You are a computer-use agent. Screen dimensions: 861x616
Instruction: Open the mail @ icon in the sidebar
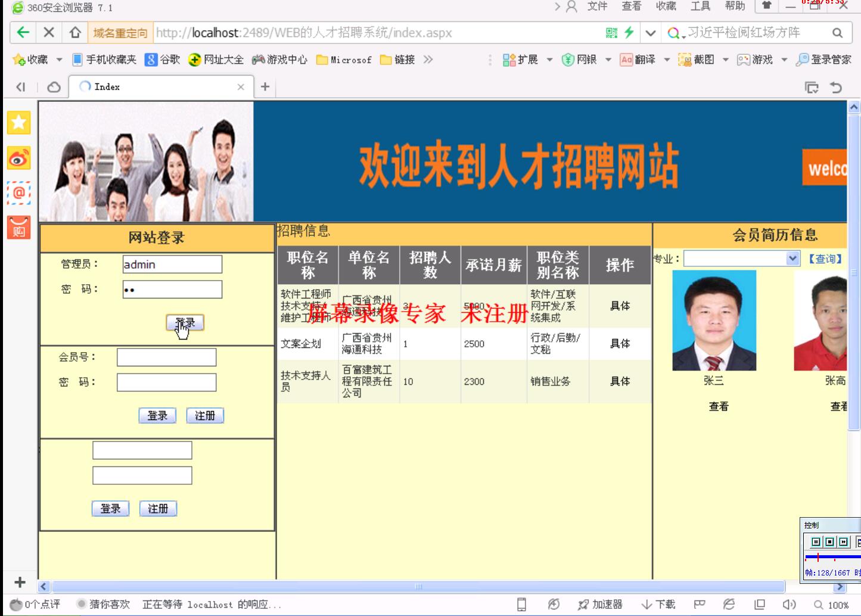pyautogui.click(x=18, y=193)
